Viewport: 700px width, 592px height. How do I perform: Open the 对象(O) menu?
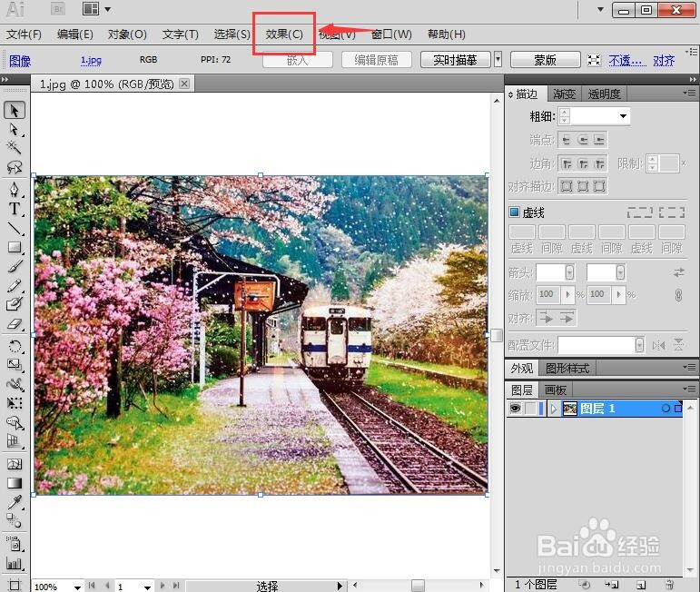(x=127, y=35)
